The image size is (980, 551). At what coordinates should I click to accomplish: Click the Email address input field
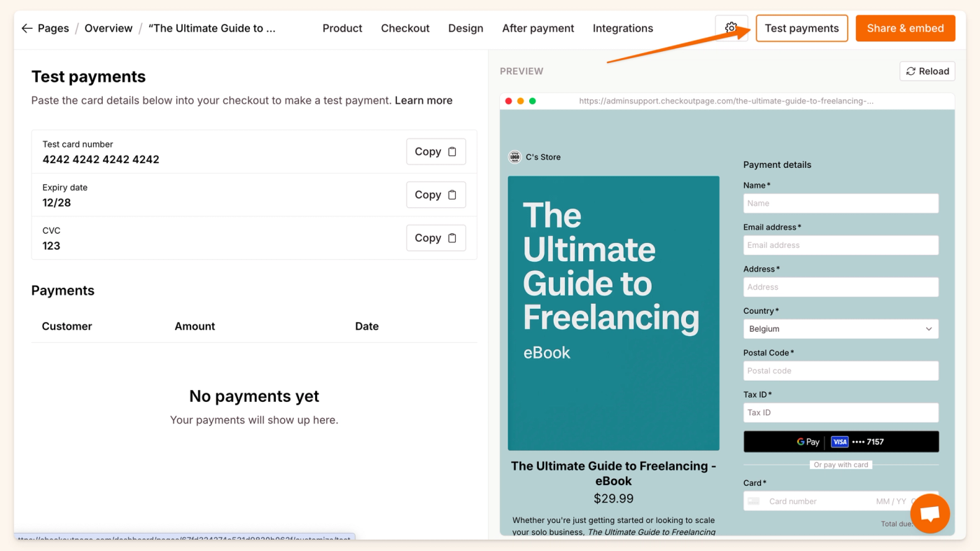[841, 245]
